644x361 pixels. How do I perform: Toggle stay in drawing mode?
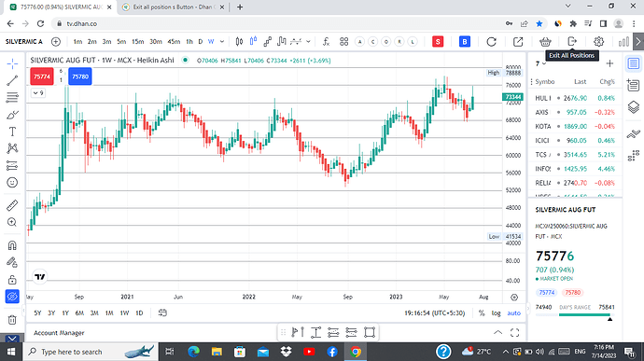coord(12,262)
